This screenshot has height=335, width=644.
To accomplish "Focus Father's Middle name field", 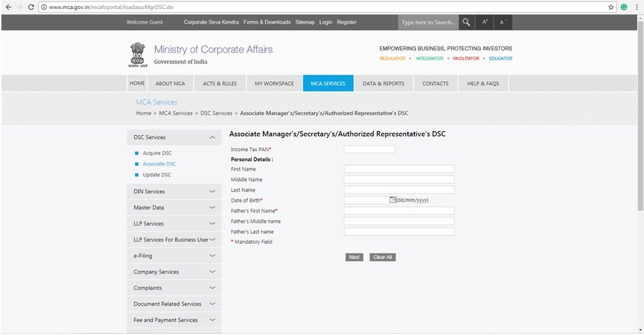I will coord(399,221).
